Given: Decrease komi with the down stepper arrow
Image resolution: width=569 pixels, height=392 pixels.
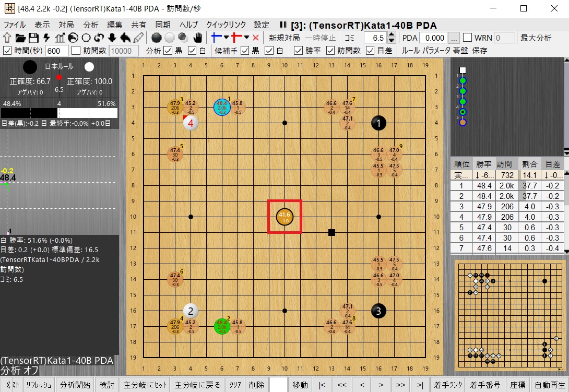Looking at the screenshot, I should (x=392, y=41).
